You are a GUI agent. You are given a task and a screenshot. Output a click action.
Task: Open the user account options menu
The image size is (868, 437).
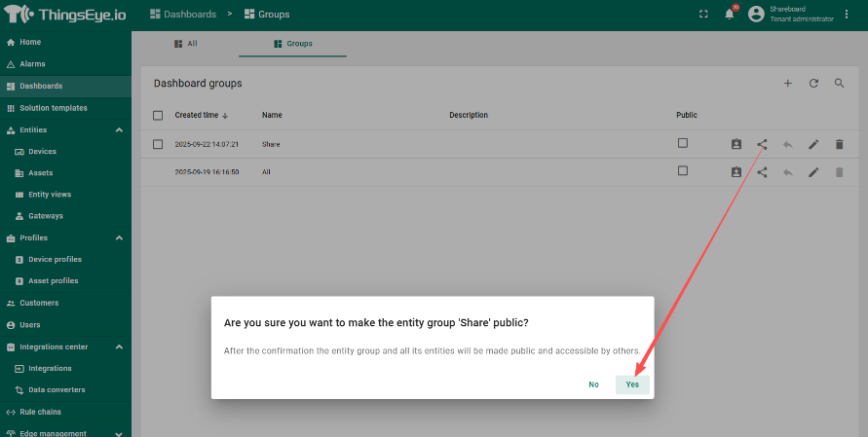pos(846,15)
